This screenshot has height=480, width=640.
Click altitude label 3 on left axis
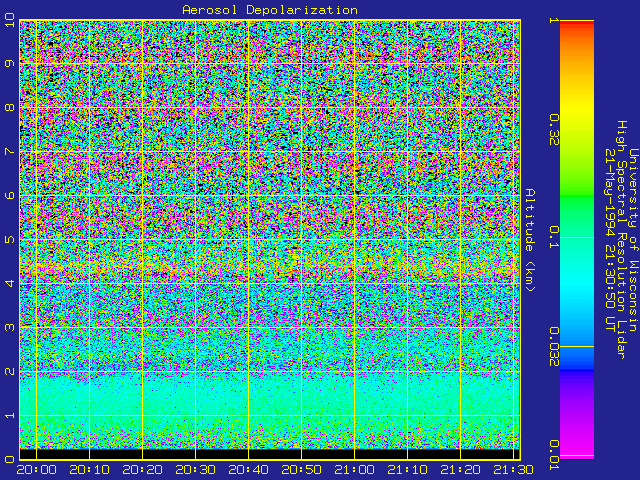click(9, 327)
